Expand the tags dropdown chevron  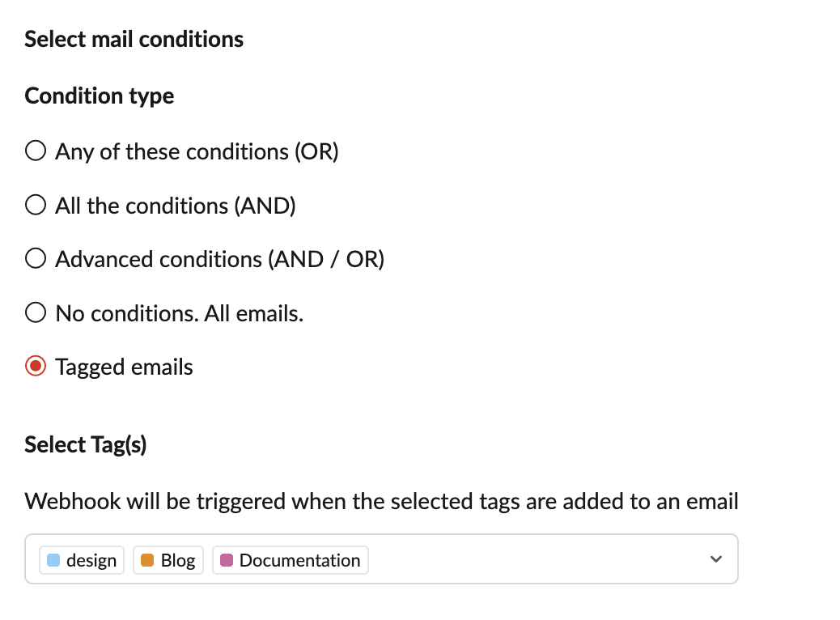click(715, 559)
